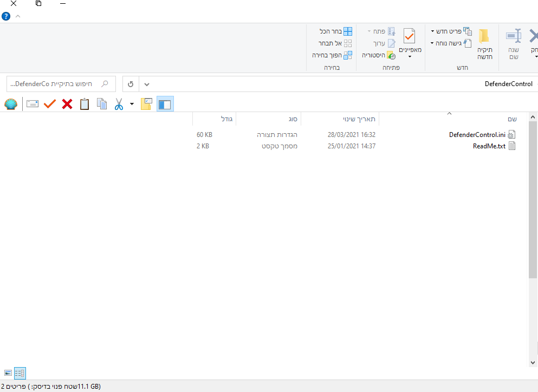
Task: Click the copy icon in the toolbar
Action: tap(102, 104)
